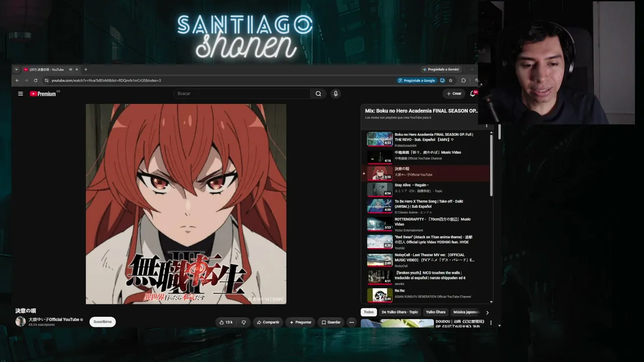Image resolution: width=644 pixels, height=362 pixels.
Task: Click Pregúntale a Google chip
Action: click(417, 80)
